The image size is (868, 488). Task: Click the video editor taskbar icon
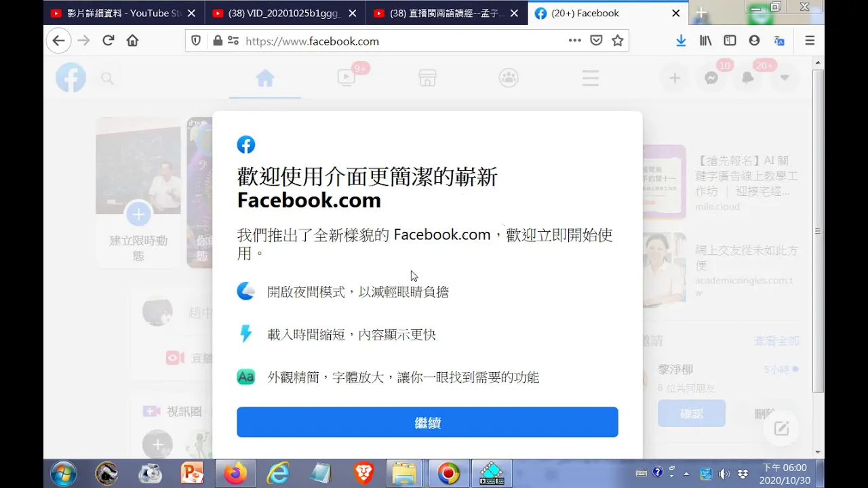(x=492, y=473)
